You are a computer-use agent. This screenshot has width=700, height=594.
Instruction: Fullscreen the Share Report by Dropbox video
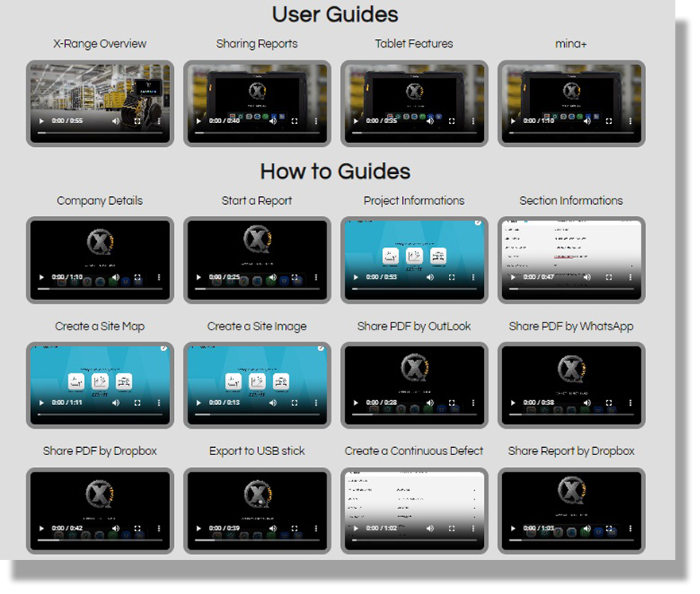tap(609, 528)
